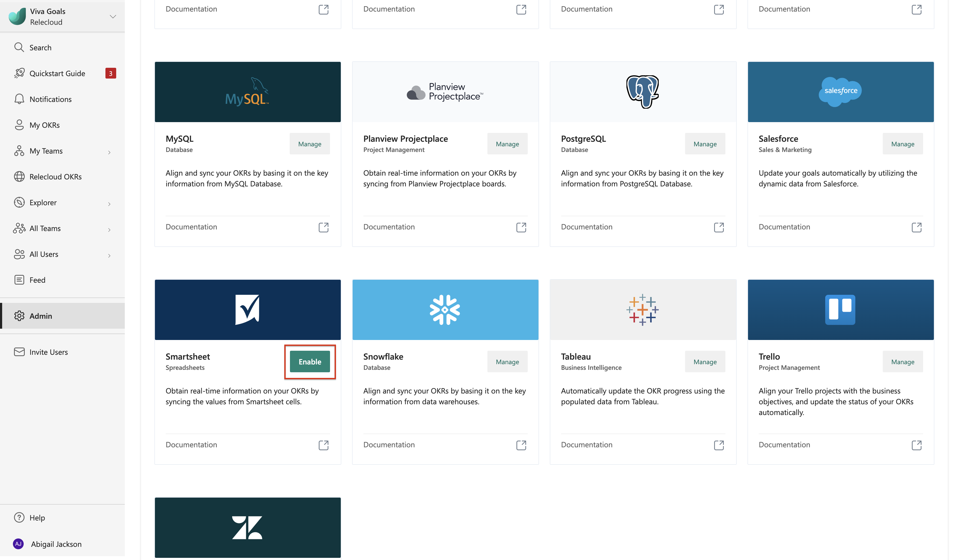Click the Viva Goals logo
The image size is (964, 560).
pos(17,16)
